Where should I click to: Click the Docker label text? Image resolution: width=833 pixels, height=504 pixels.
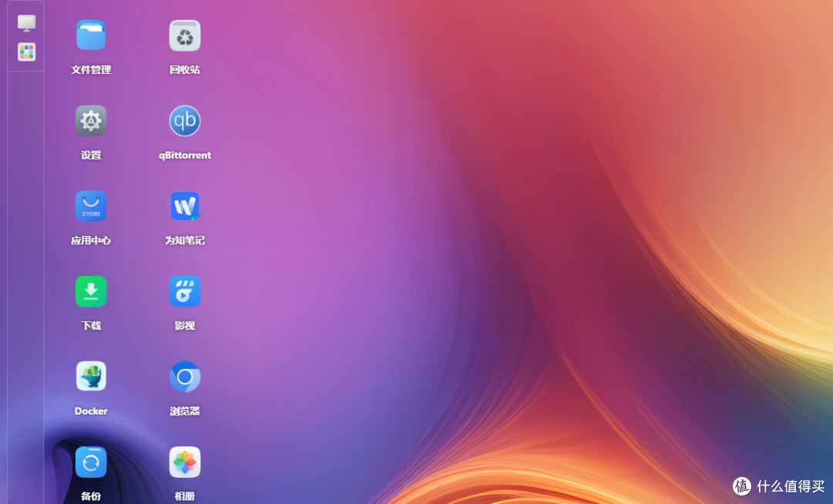91,412
